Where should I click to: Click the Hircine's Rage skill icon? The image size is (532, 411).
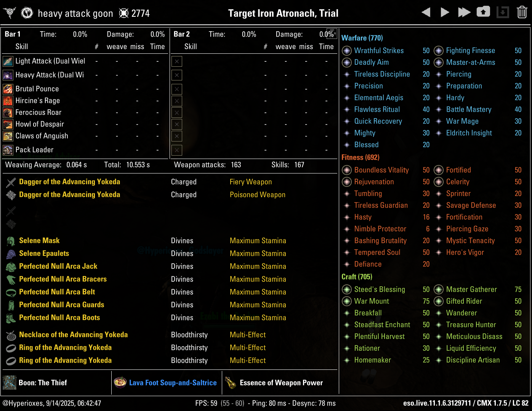(8, 101)
